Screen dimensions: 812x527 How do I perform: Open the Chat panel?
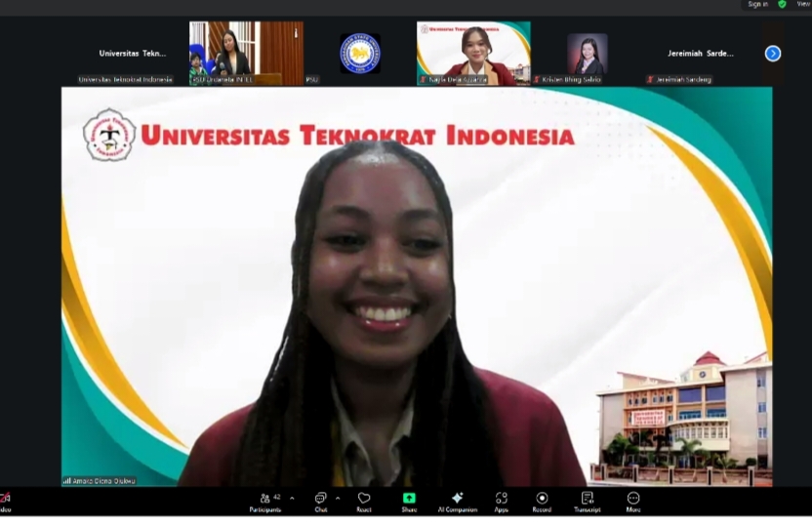click(x=320, y=501)
